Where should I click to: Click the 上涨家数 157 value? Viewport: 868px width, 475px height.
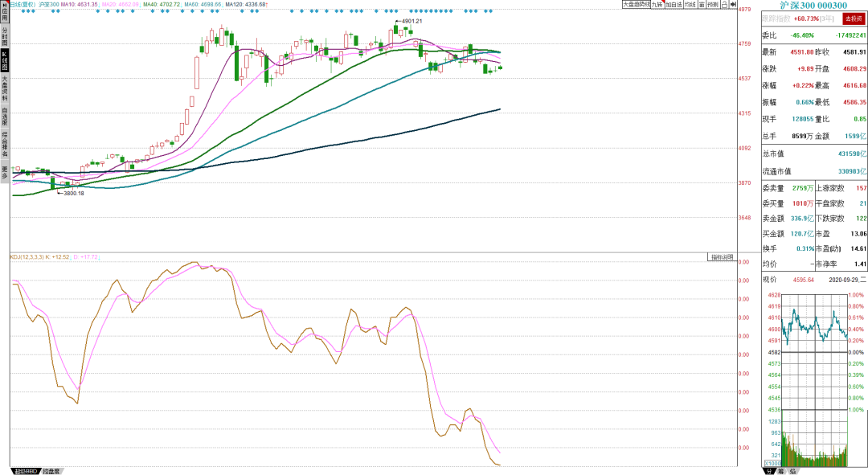click(862, 188)
